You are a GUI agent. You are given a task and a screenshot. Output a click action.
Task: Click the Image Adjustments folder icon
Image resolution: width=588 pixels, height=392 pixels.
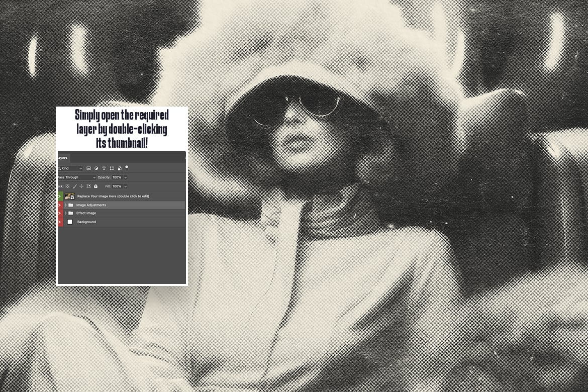(x=71, y=205)
